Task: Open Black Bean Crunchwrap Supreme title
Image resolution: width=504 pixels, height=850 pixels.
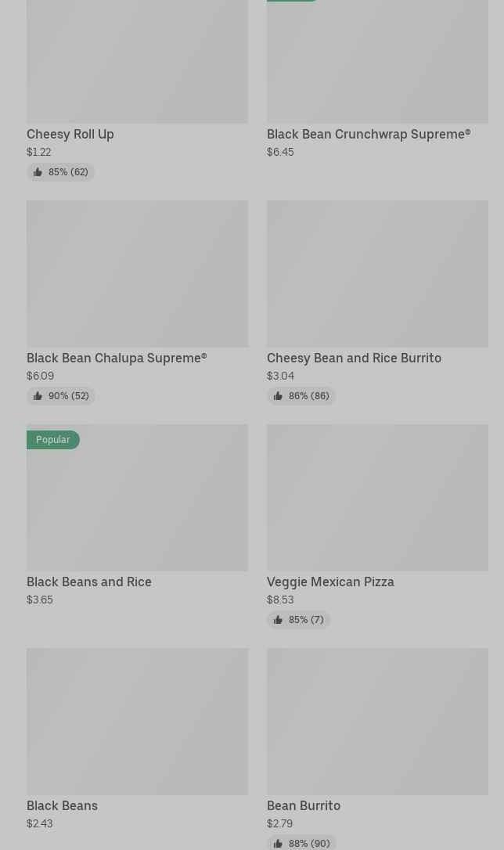Action: click(x=369, y=134)
